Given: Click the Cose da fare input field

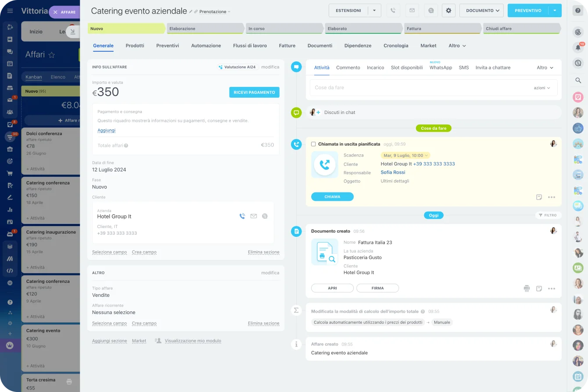Looking at the screenshot, I should 417,88.
